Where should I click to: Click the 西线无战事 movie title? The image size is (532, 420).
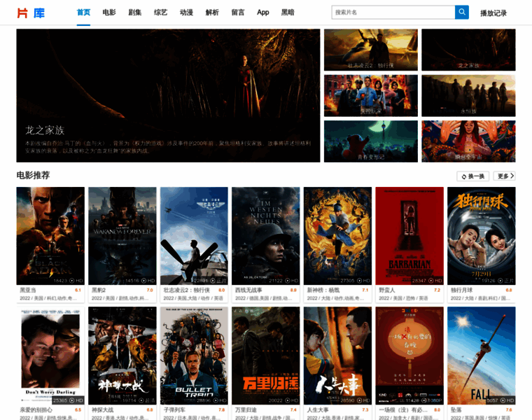(248, 290)
